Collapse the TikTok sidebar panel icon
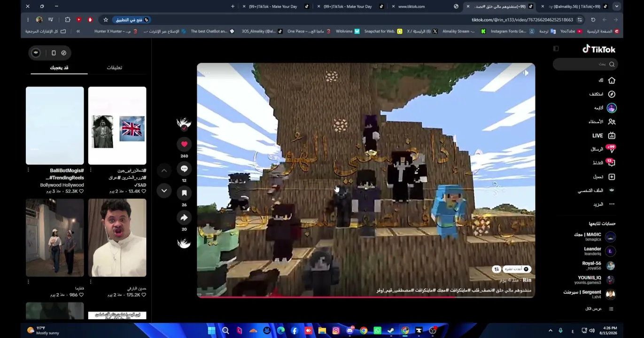644x338 pixels. click(x=556, y=49)
